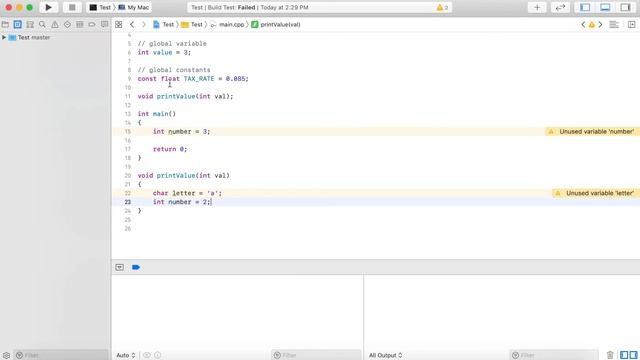Image resolution: width=640 pixels, height=360 pixels.
Task: Open the report navigator
Action: click(x=104, y=24)
